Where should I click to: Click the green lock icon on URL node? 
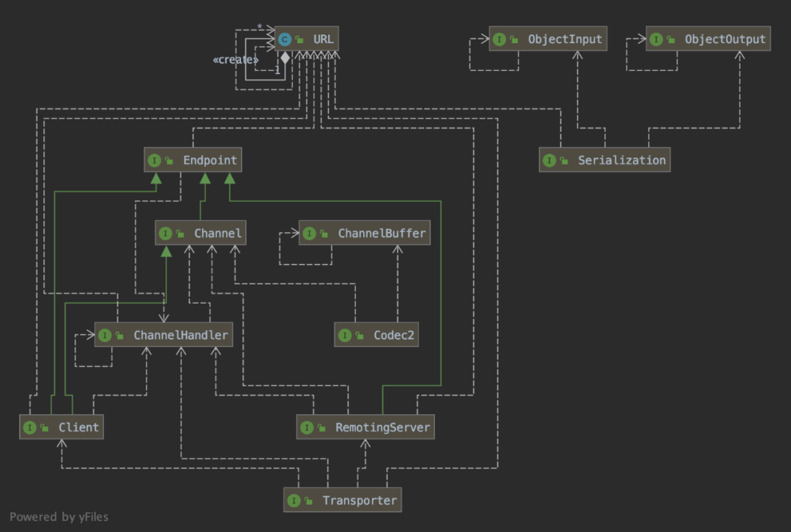[300, 40]
